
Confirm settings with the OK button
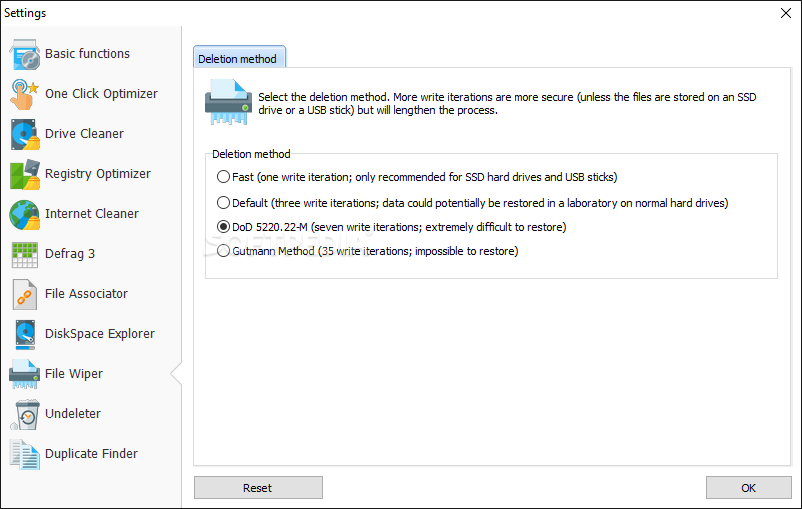(x=748, y=488)
